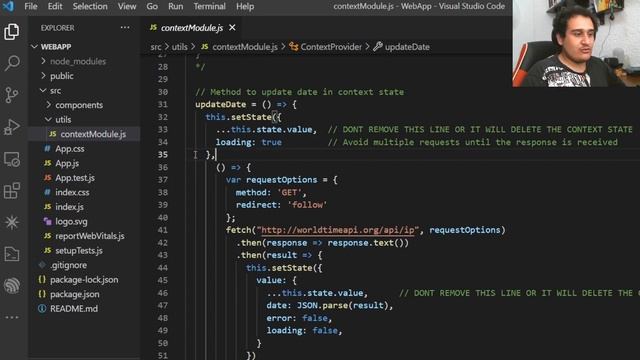Screen dimensions: 640x360
Task: Click line number 41 in the gutter
Action: (162, 230)
